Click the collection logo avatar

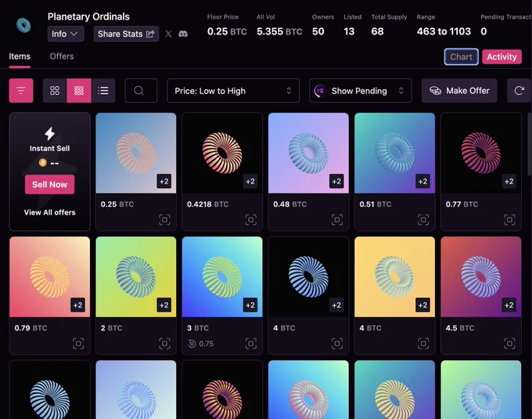[x=23, y=26]
